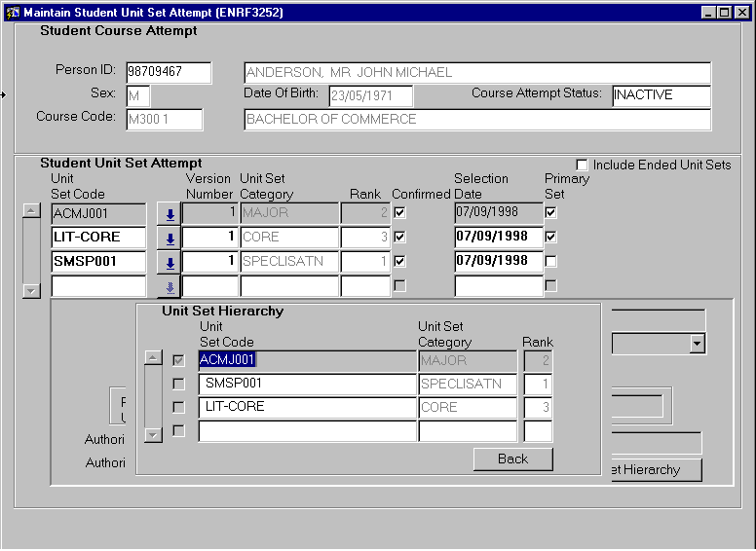The height and width of the screenshot is (551, 756).
Task: Toggle Confirmed checkbox for LIT-CORE row
Action: [399, 237]
